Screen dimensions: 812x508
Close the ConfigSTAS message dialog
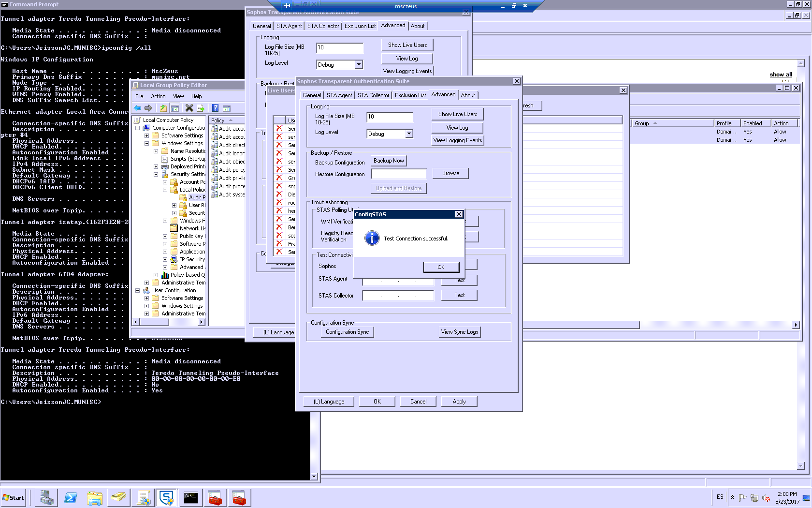(x=459, y=214)
